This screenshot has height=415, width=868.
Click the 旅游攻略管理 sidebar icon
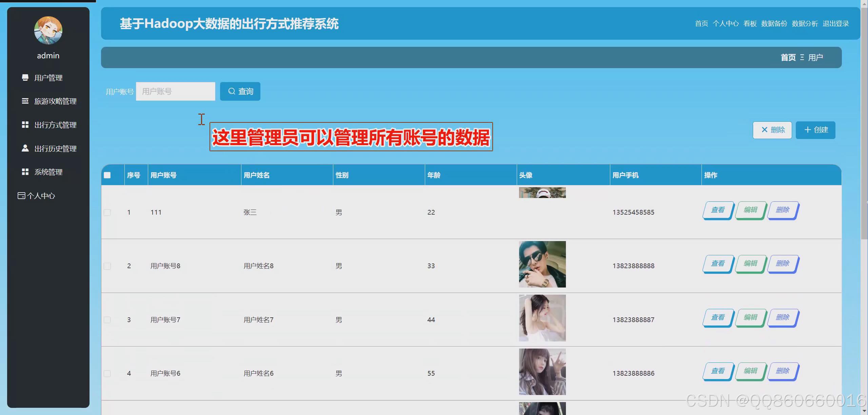[25, 101]
